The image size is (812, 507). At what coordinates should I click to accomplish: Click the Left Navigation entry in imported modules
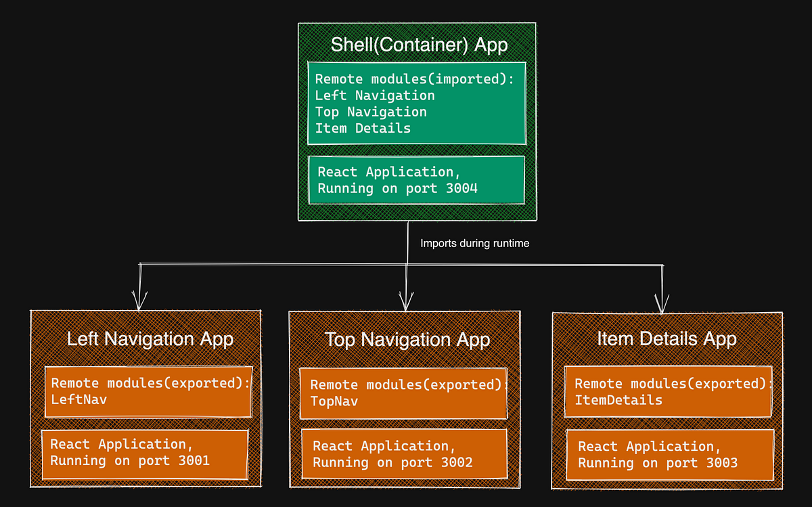375,95
